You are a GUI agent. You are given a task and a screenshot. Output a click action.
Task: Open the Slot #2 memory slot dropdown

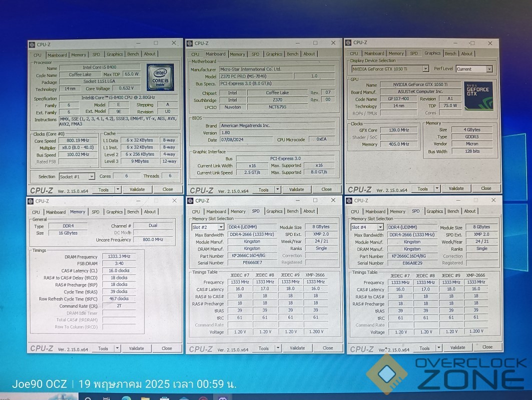coord(221,227)
